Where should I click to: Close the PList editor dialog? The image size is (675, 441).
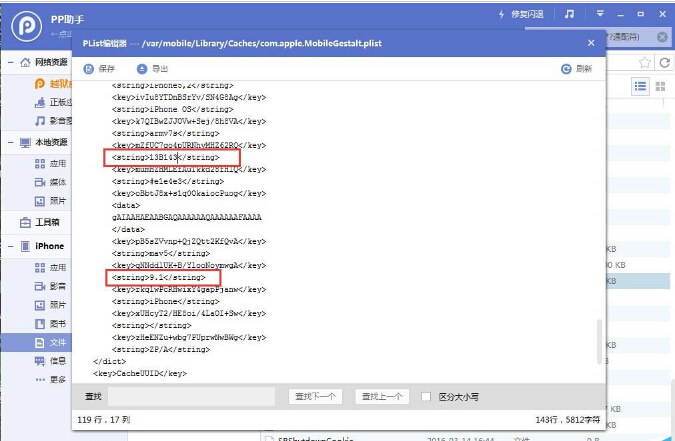[x=591, y=43]
